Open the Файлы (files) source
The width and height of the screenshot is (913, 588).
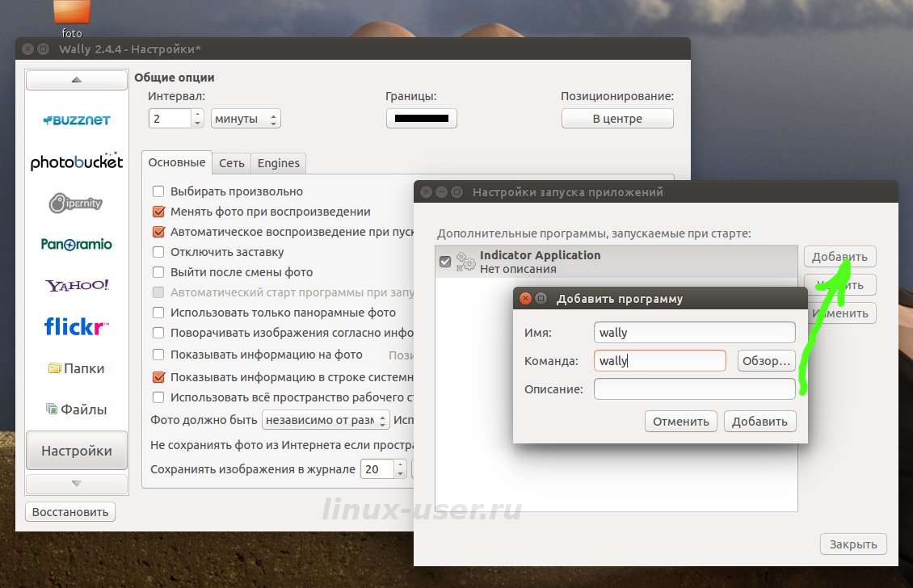(76, 409)
